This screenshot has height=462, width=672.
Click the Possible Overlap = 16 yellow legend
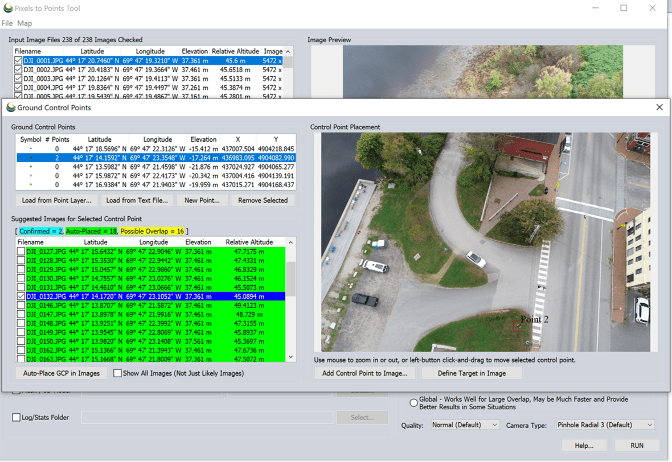pos(152,231)
